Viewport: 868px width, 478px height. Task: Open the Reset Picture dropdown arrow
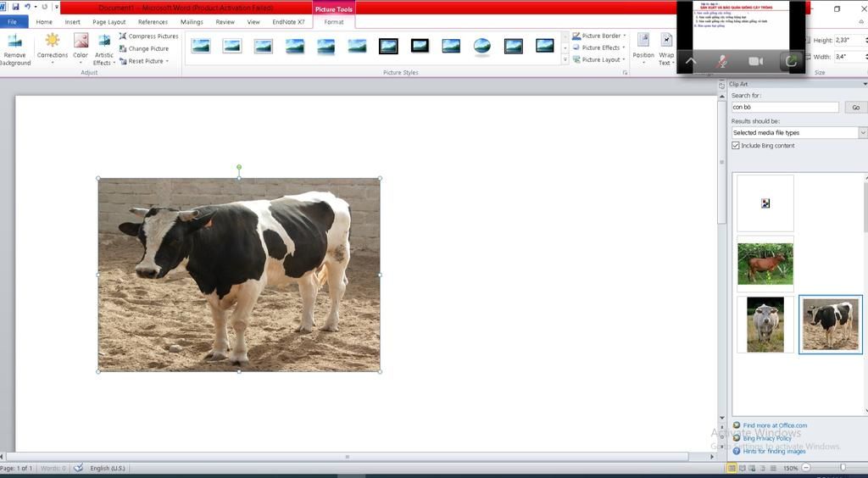[x=167, y=61]
